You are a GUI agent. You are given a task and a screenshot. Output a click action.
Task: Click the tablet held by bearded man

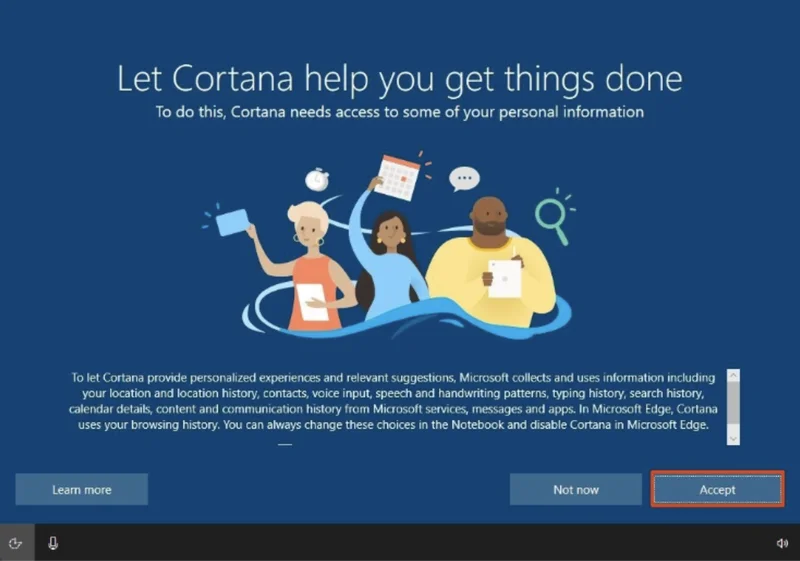[504, 278]
